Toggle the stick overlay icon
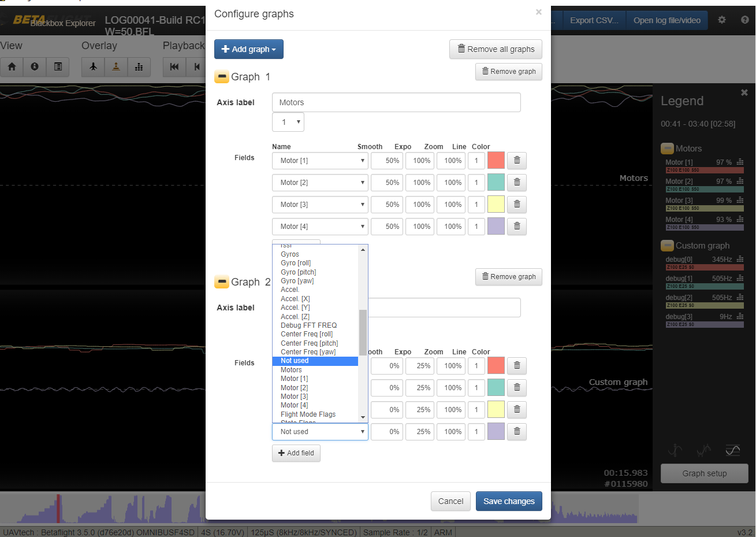This screenshot has height=537, width=756. [x=116, y=66]
